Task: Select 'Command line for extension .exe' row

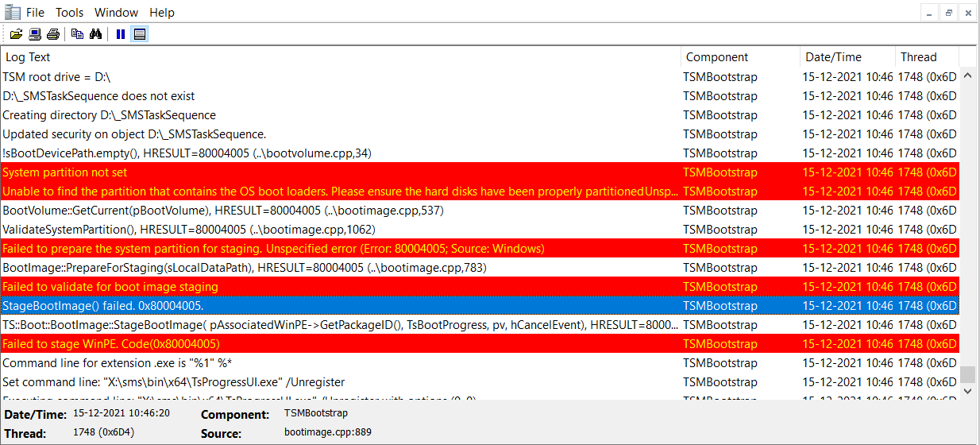Action: [480, 363]
